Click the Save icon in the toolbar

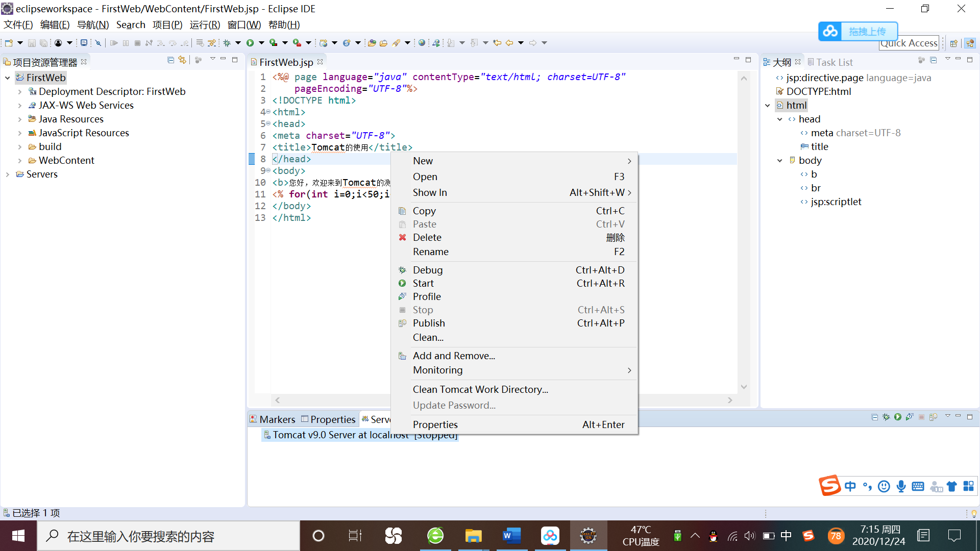click(32, 43)
